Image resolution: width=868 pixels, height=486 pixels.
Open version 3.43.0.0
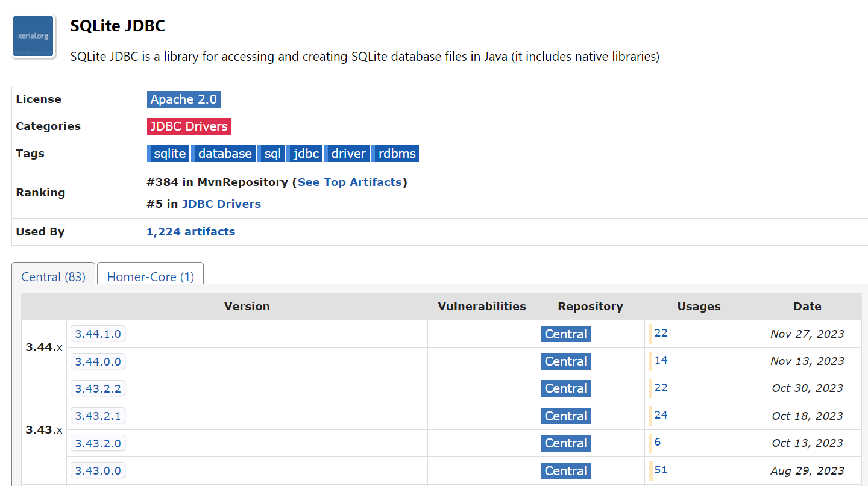pyautogui.click(x=98, y=470)
